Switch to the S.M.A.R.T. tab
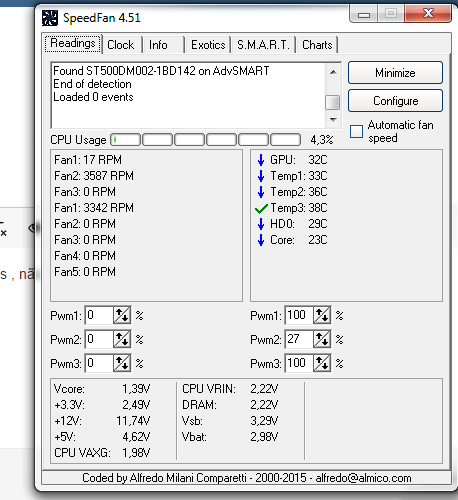 click(x=263, y=45)
